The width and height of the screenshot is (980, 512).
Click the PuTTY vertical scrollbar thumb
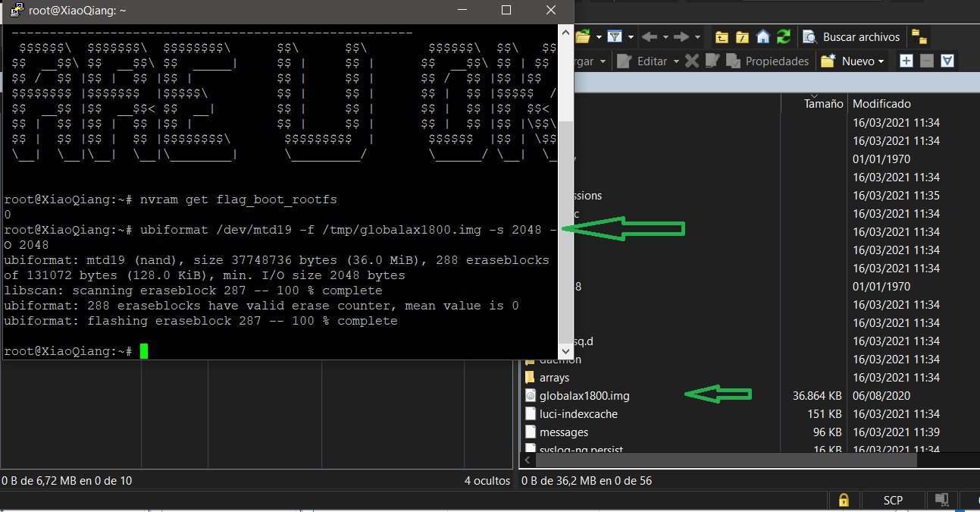[566, 231]
